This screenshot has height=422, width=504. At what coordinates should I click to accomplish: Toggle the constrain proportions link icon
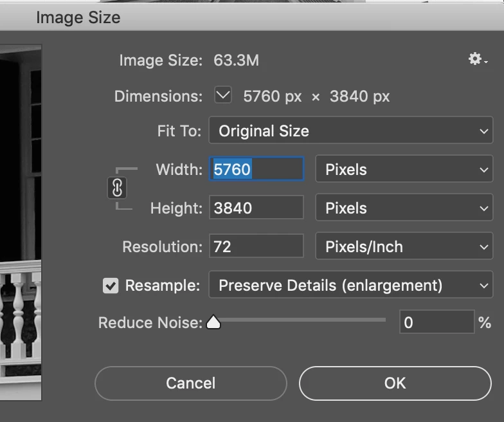click(118, 188)
